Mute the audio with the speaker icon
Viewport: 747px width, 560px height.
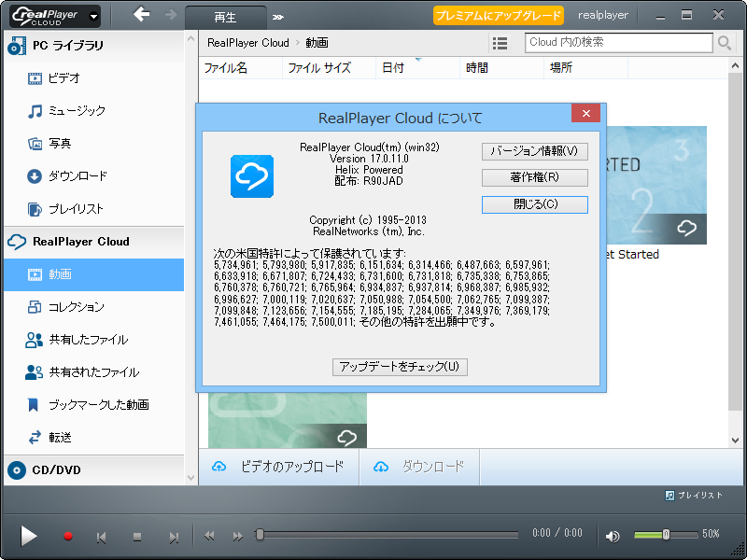coord(612,536)
